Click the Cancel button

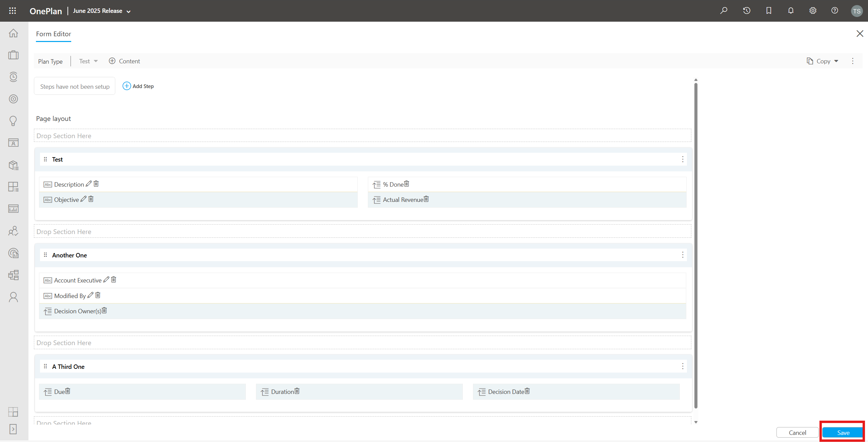[797, 433]
